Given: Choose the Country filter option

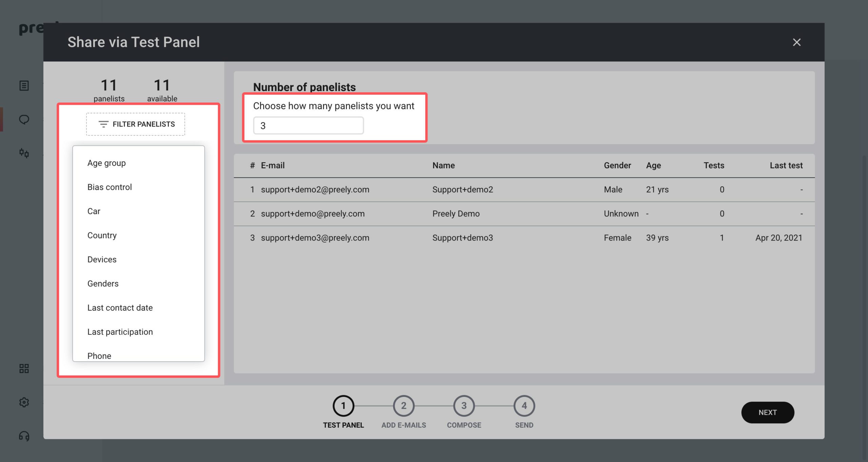Looking at the screenshot, I should [x=139, y=235].
